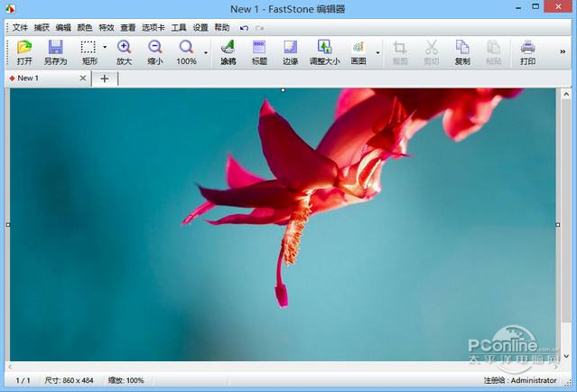Click the top-center canvas resize handle
Image resolution: width=577 pixels, height=392 pixels.
(x=283, y=89)
